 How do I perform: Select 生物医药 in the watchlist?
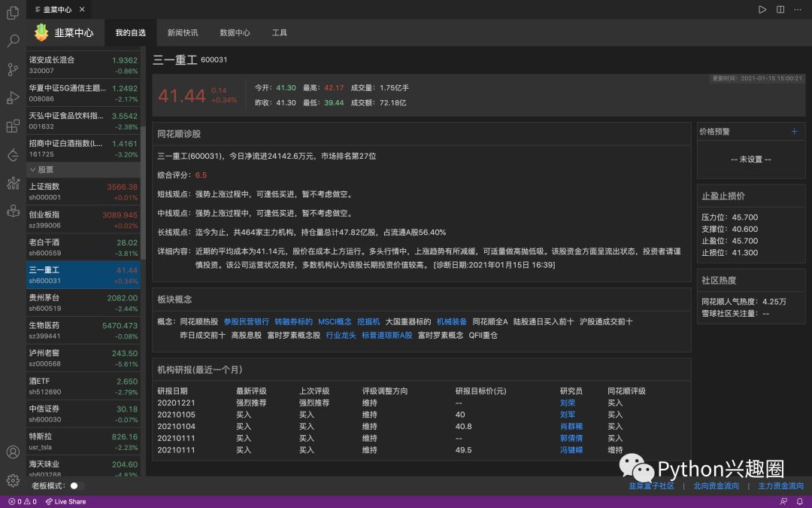[83, 330]
